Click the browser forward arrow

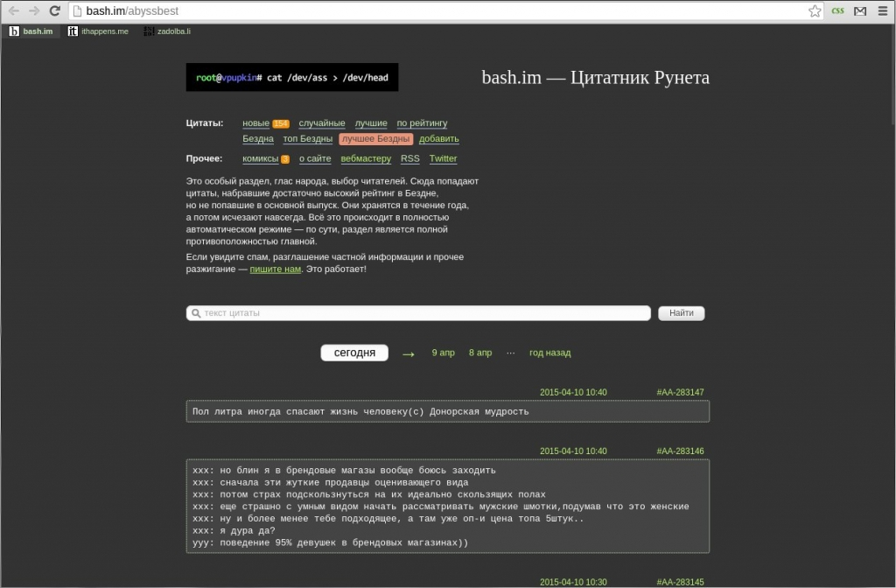tap(34, 10)
